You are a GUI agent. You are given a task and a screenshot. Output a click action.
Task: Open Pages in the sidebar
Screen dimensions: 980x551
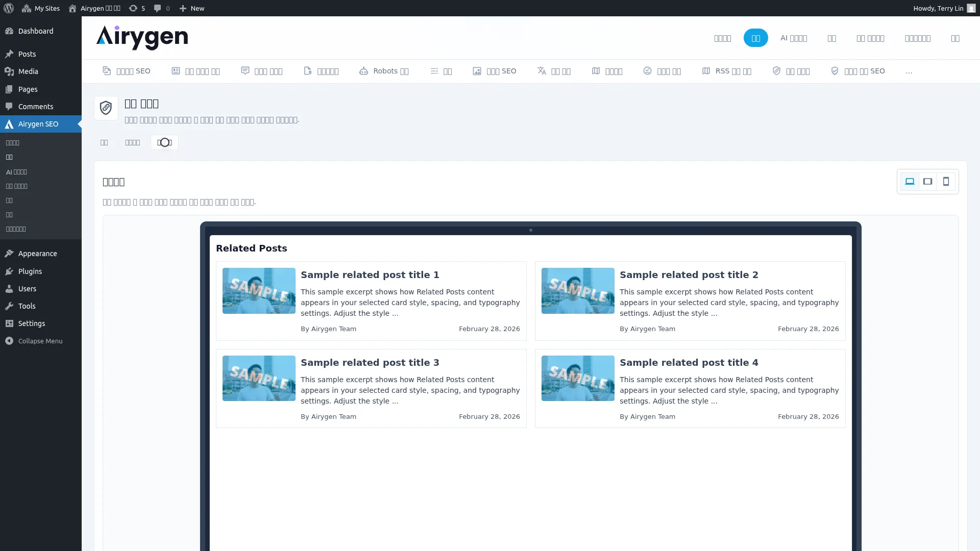tap(41, 89)
